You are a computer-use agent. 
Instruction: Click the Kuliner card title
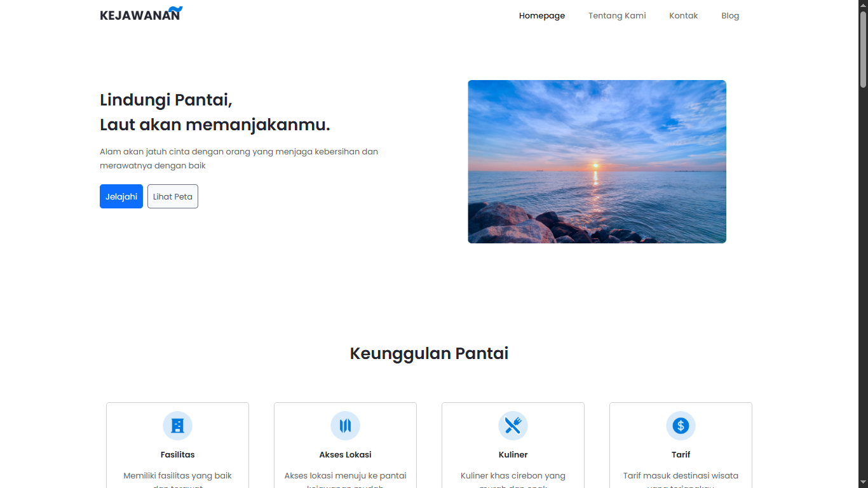(513, 455)
